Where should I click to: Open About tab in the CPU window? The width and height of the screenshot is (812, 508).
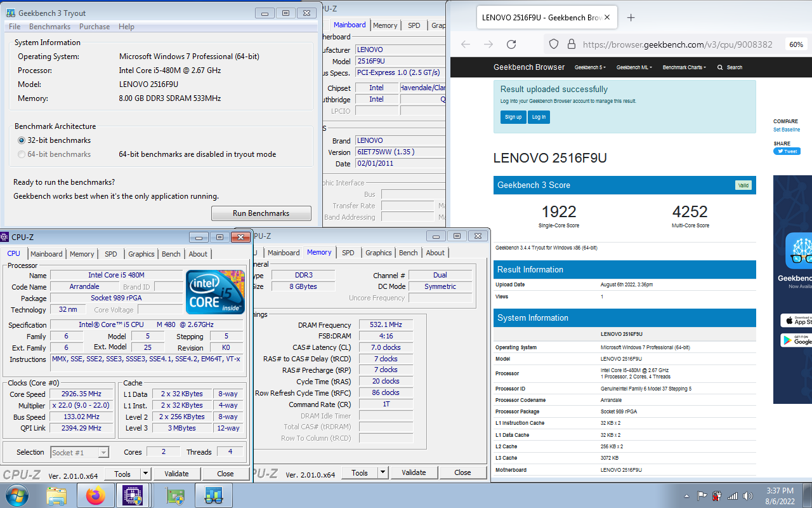[198, 254]
